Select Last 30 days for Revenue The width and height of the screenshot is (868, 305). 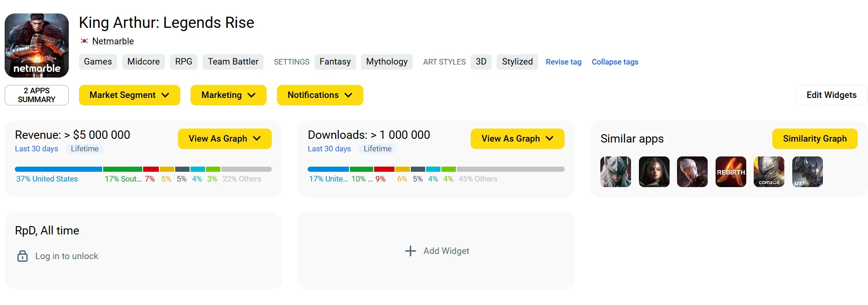click(x=36, y=149)
